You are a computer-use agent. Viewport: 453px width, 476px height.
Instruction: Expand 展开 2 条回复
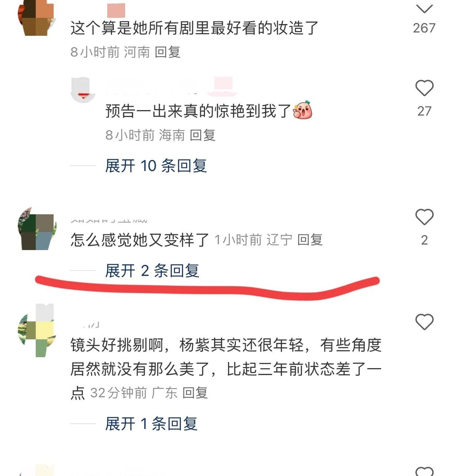(152, 270)
